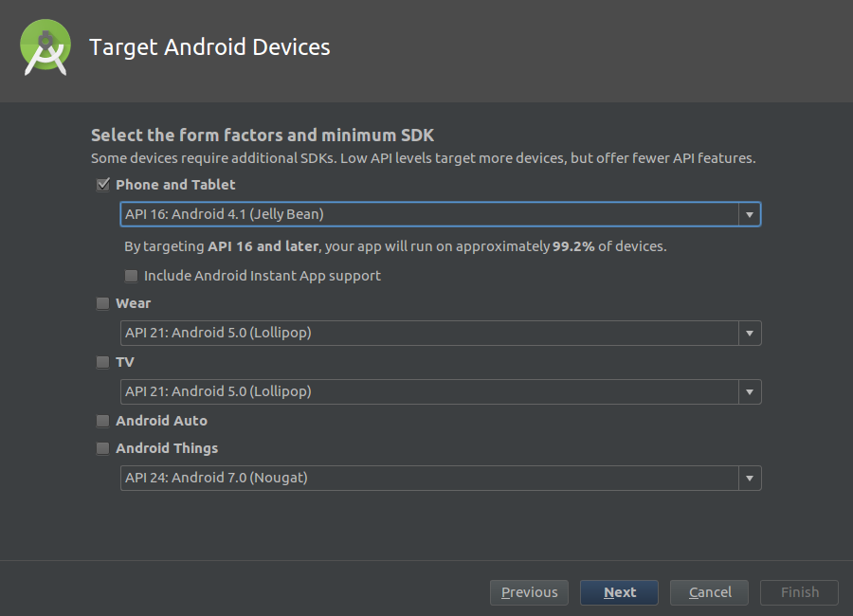
Task: Cancel the new project wizard
Action: [x=709, y=592]
